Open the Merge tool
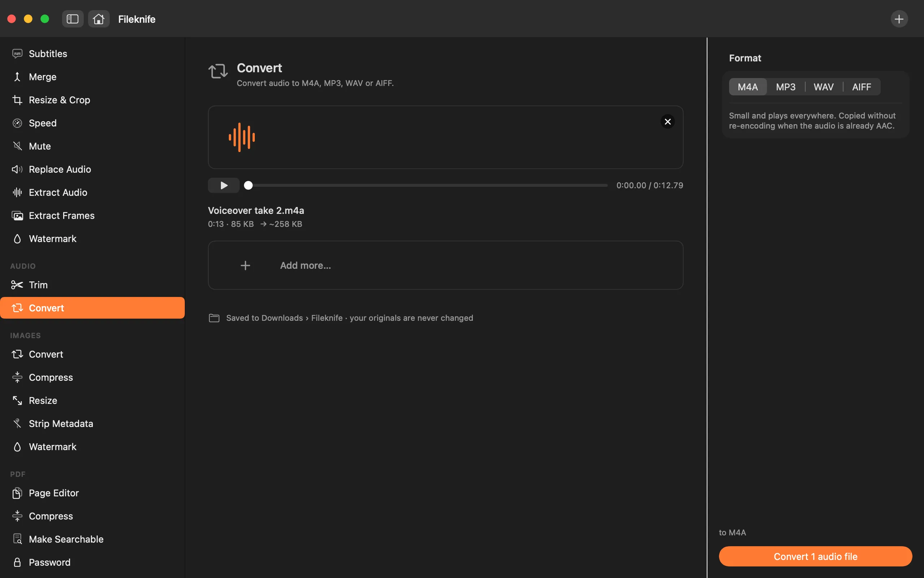924x578 pixels. coord(92,77)
